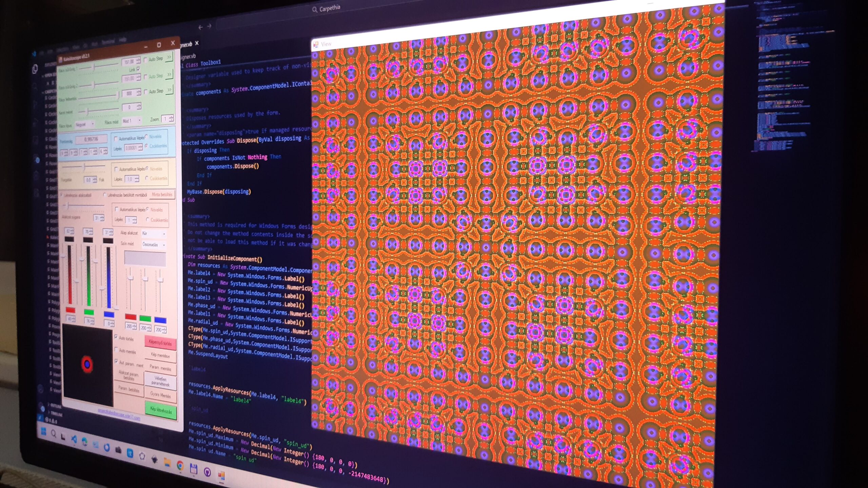Close the Designer.vb editor tab

197,43
